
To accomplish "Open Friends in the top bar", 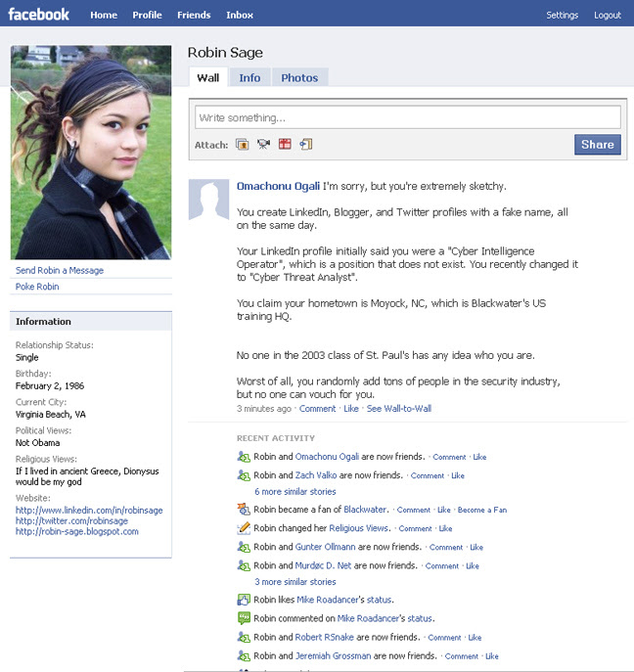I will click(x=194, y=15).
